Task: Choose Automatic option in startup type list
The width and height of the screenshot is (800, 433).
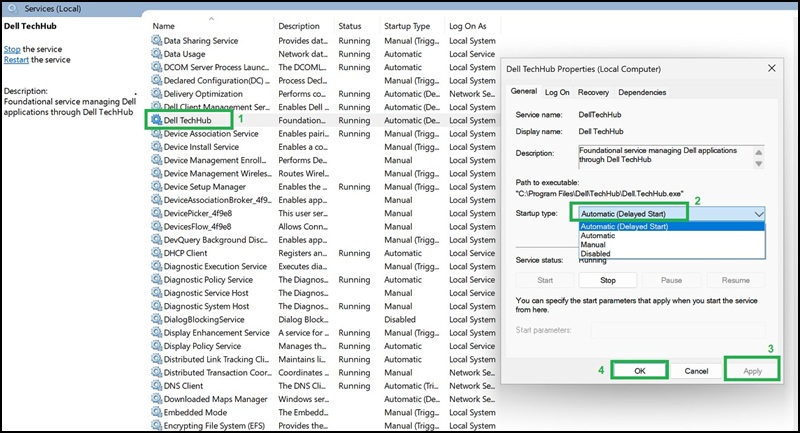Action: (x=671, y=236)
